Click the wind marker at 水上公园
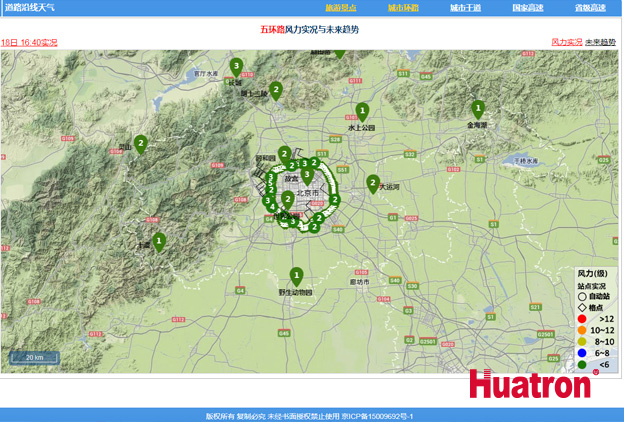The height and width of the screenshot is (422, 624). click(362, 111)
